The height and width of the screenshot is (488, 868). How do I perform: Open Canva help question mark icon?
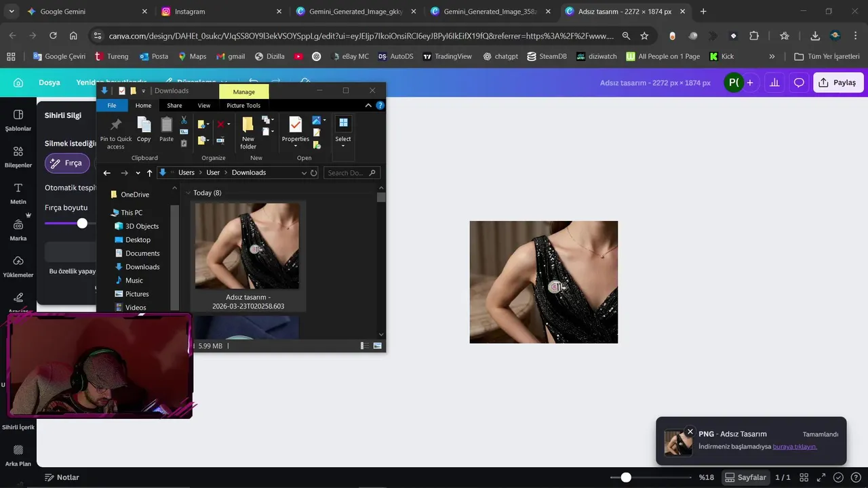(x=855, y=477)
